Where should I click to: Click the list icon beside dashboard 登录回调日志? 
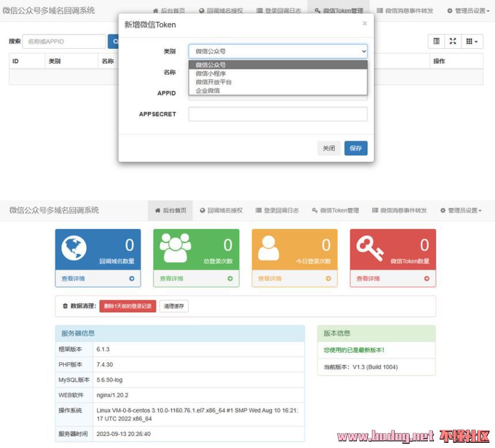click(258, 210)
